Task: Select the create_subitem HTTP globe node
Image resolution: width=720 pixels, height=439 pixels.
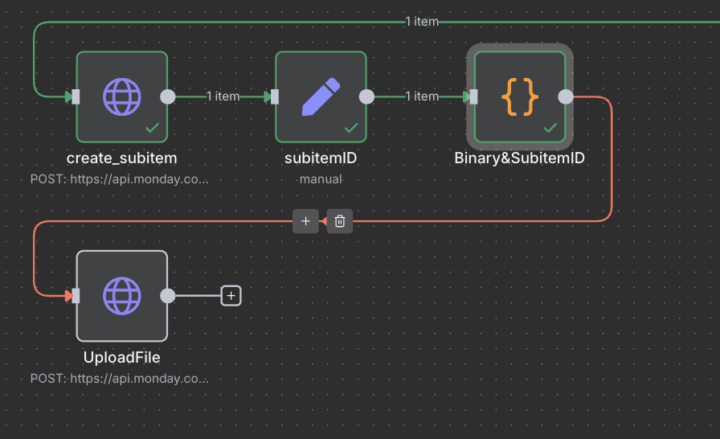Action: (x=122, y=97)
